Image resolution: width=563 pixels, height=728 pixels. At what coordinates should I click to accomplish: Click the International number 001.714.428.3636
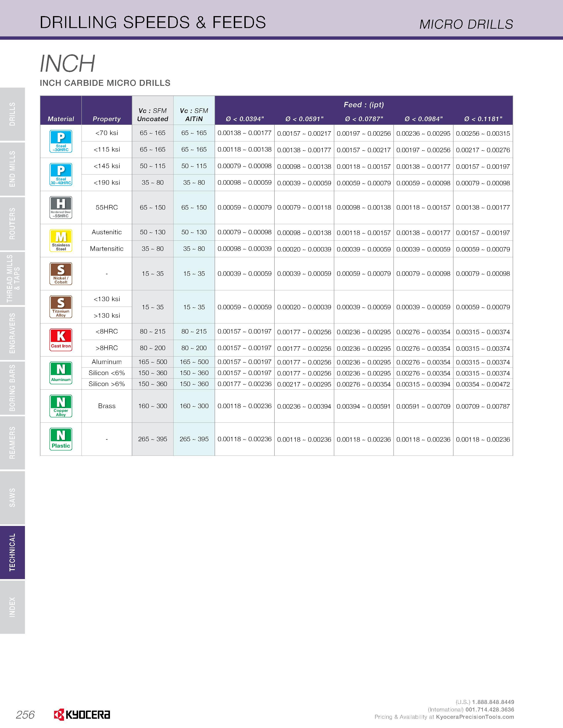click(x=490, y=709)
